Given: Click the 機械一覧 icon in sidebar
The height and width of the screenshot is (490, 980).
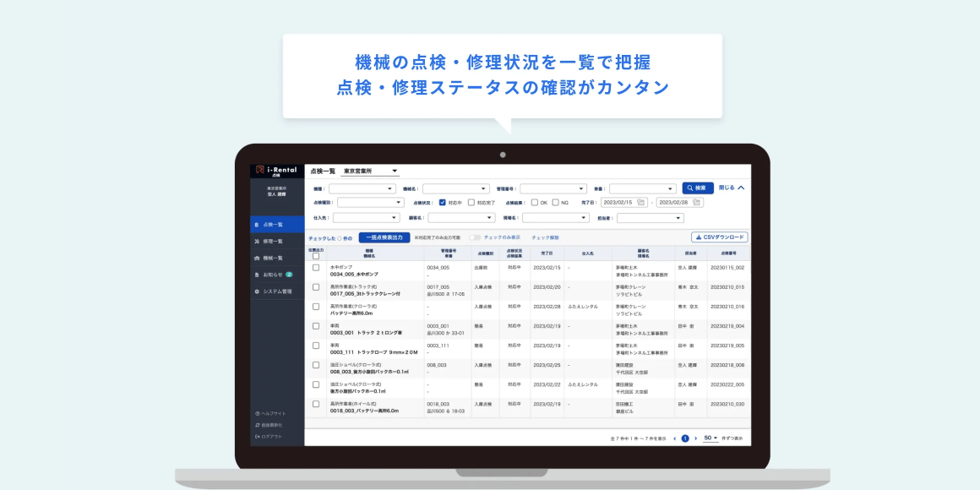Looking at the screenshot, I should 257,258.
